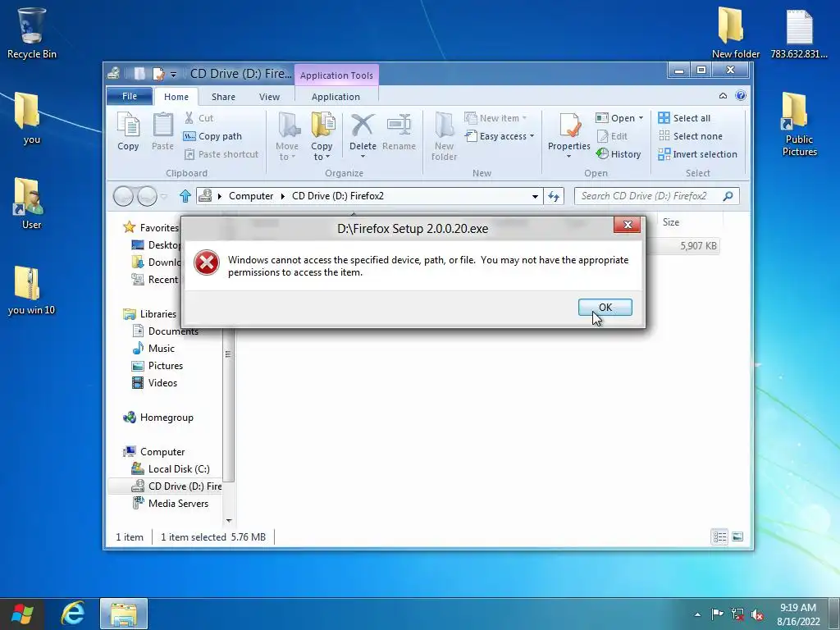
Task: Click Invert selection in ribbon
Action: pyautogui.click(x=697, y=154)
